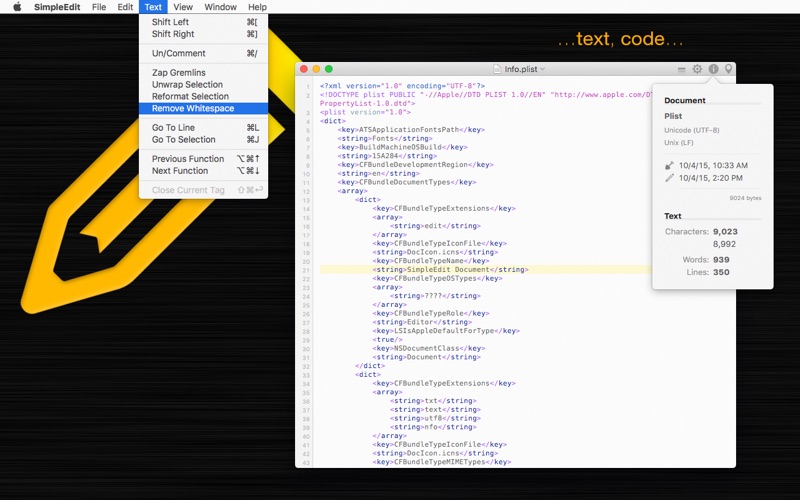Click the created-date shovel icon in info popover

[x=669, y=165]
